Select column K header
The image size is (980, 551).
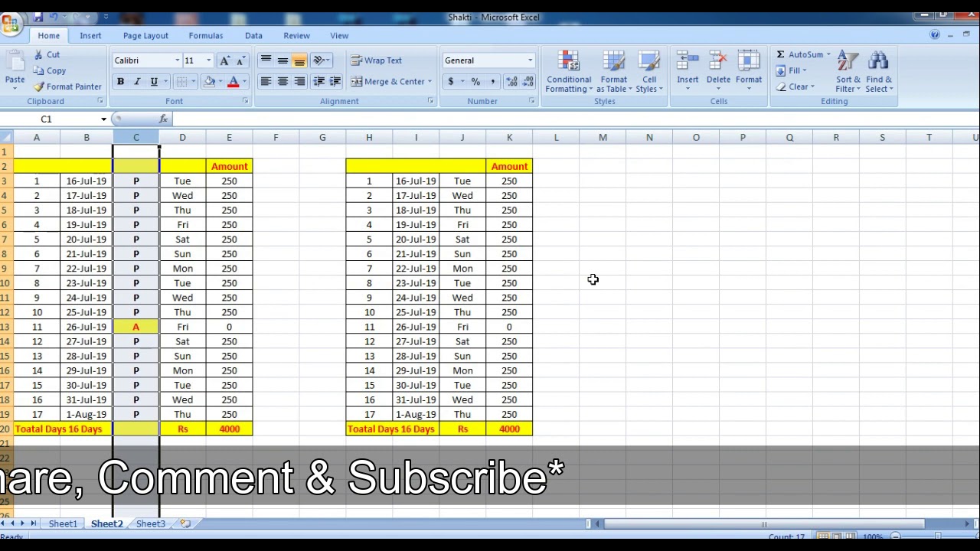pos(509,137)
